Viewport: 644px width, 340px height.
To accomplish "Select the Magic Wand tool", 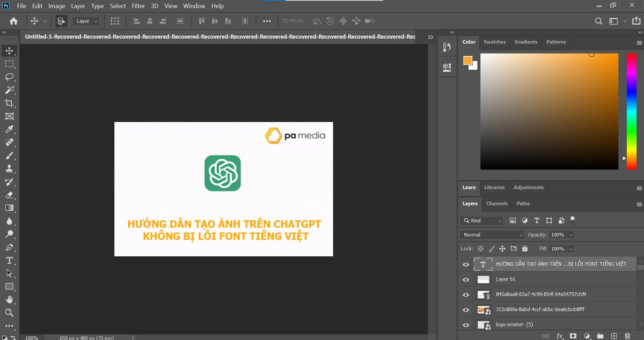I will click(9, 90).
